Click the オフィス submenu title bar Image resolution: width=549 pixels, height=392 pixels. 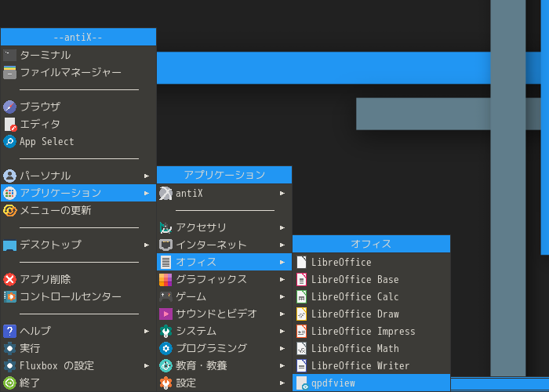click(371, 244)
